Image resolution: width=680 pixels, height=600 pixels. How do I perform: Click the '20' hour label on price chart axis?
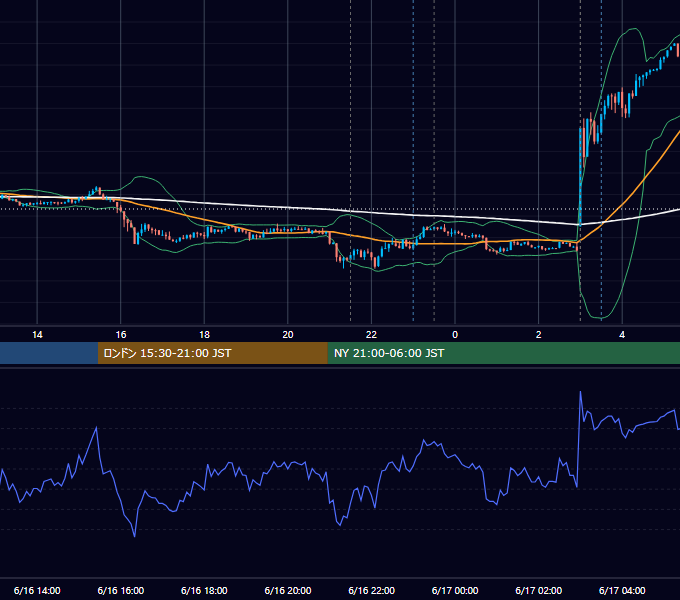(288, 335)
